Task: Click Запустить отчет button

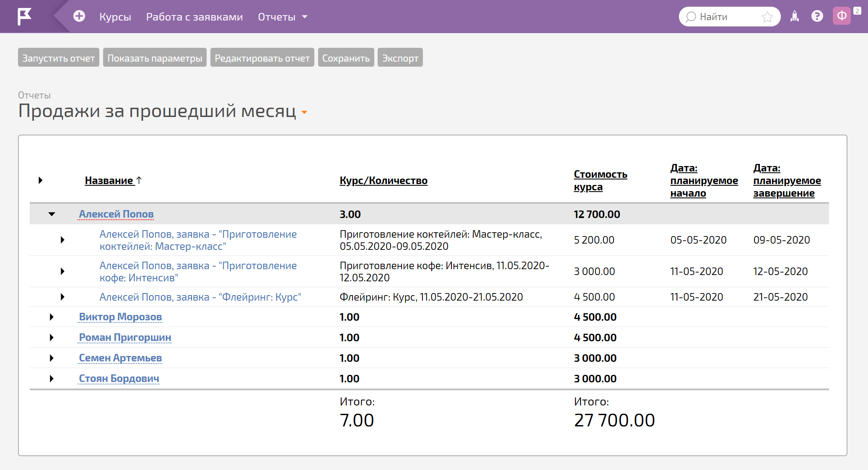Action: (59, 58)
